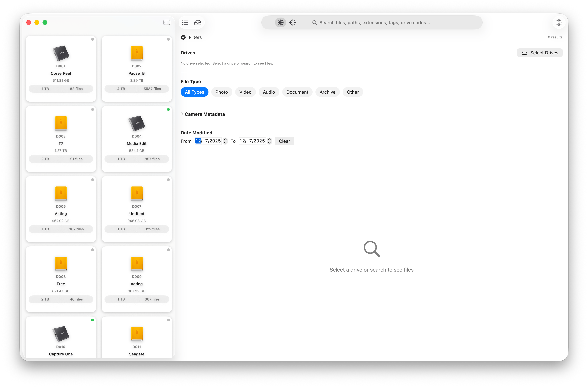Select the crosshair search scope icon
This screenshot has height=387, width=588.
click(x=293, y=22)
